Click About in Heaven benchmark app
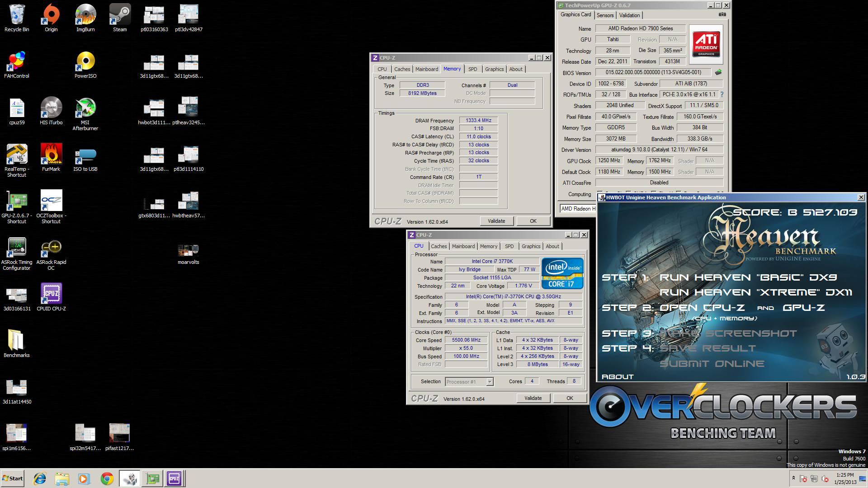Viewport: 868px width, 488px height. (618, 377)
